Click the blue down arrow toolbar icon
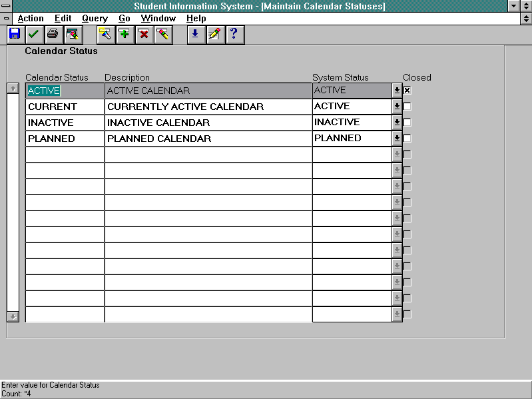Viewport: 532px width, 399px height. [195, 34]
